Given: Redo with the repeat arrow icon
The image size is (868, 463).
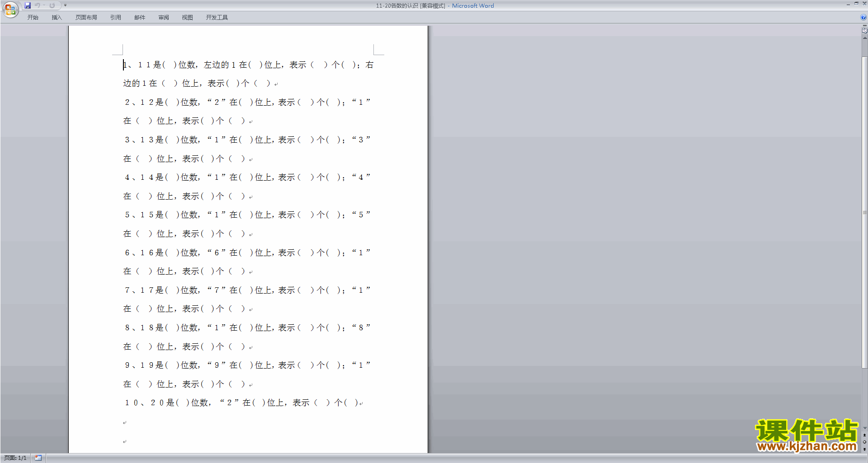Looking at the screenshot, I should [52, 5].
